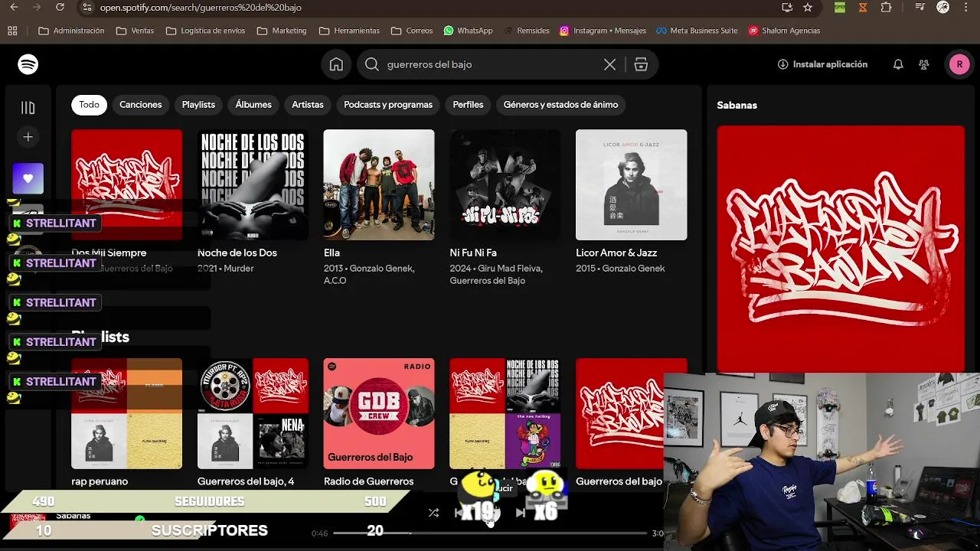Open the Browse icon beside search bar
The width and height of the screenshot is (980, 551).
coord(641,65)
